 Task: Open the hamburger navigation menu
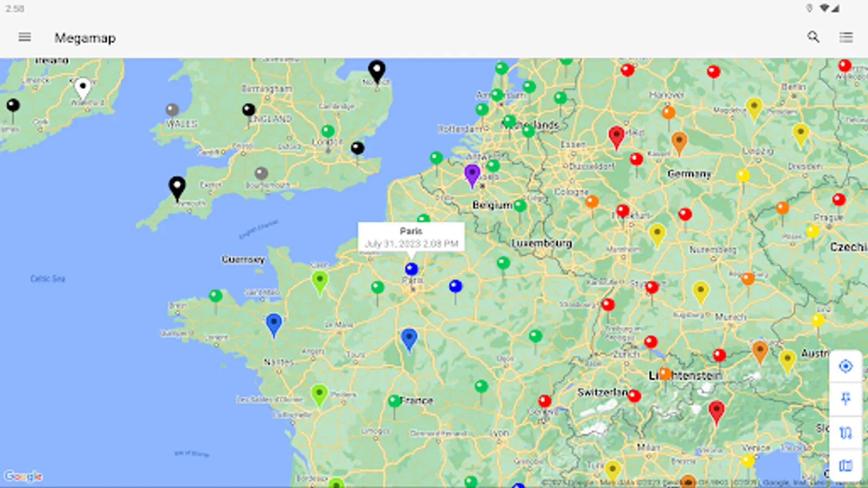24,37
